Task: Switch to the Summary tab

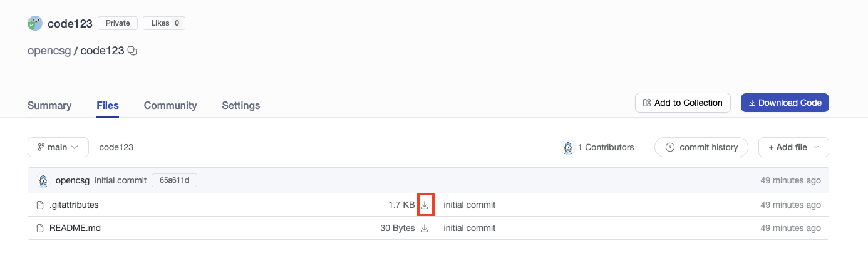Action: coord(49,106)
